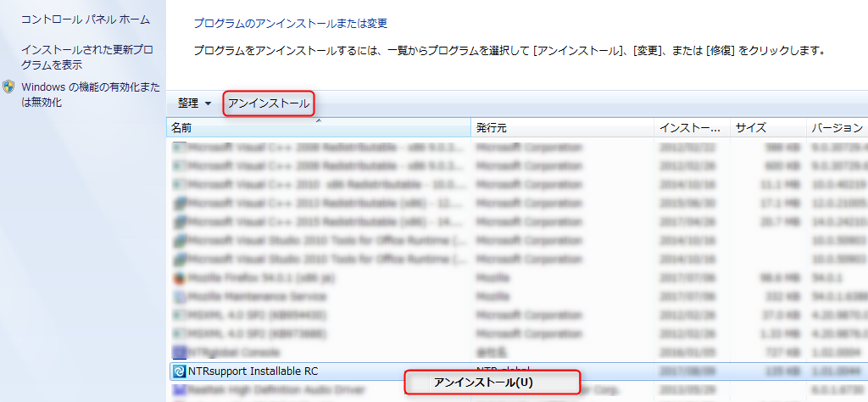868x402 pixels.
Task: Open Windows の機能の有効化または無効化 link
Action: [90, 94]
